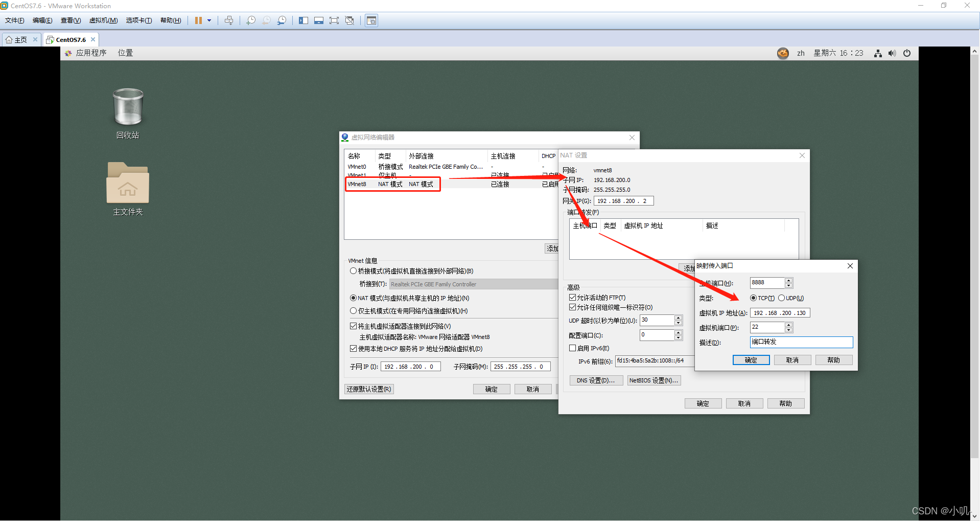Click the 描述 text field containing 端口转发
Viewport: 980px width, 521px height.
pyautogui.click(x=801, y=342)
